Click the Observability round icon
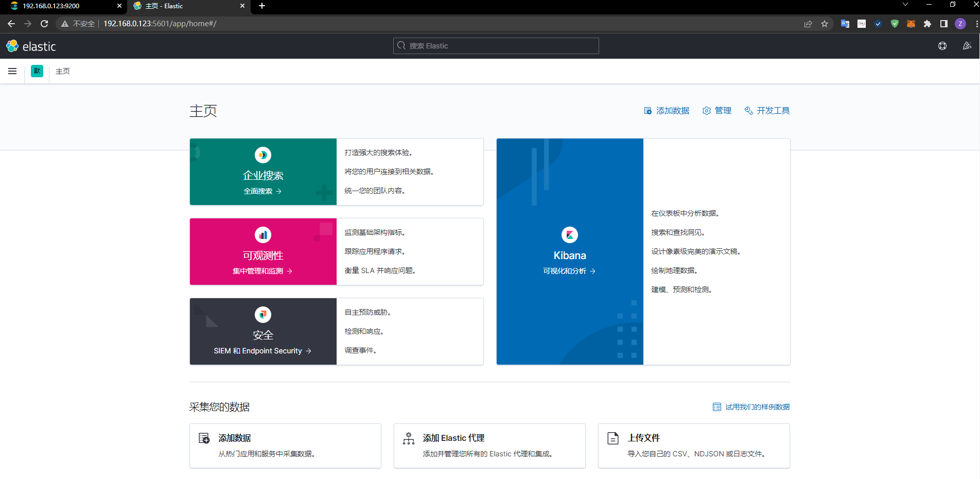The image size is (980, 479). coord(263,235)
